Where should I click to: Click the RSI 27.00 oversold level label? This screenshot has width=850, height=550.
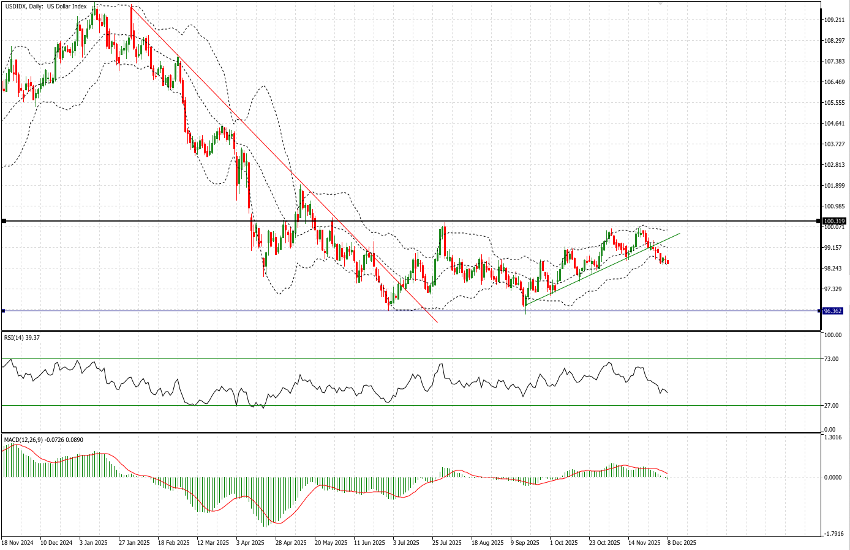point(830,405)
